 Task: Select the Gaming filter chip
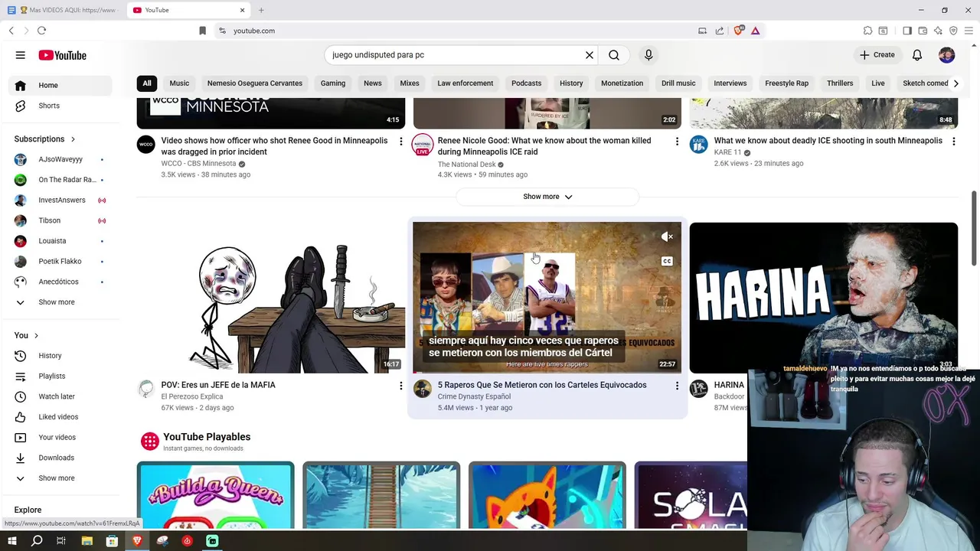coord(333,83)
